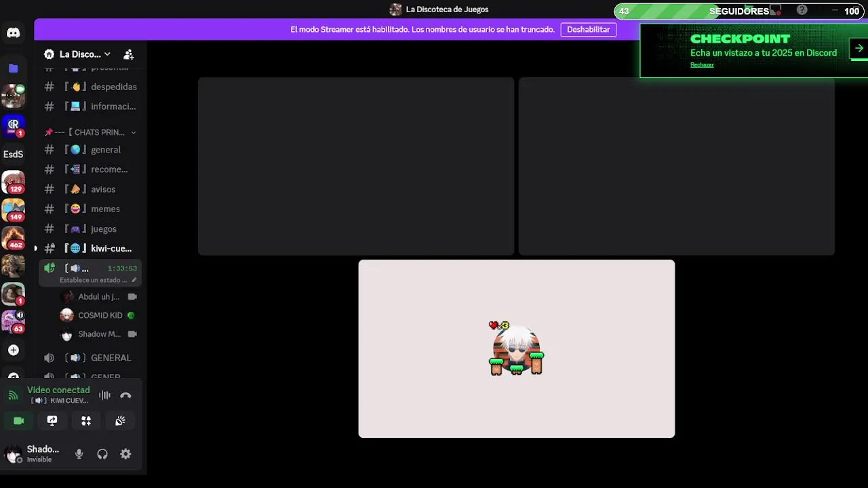Dismiss Checkpoint banner via Rechazar link

pyautogui.click(x=702, y=65)
